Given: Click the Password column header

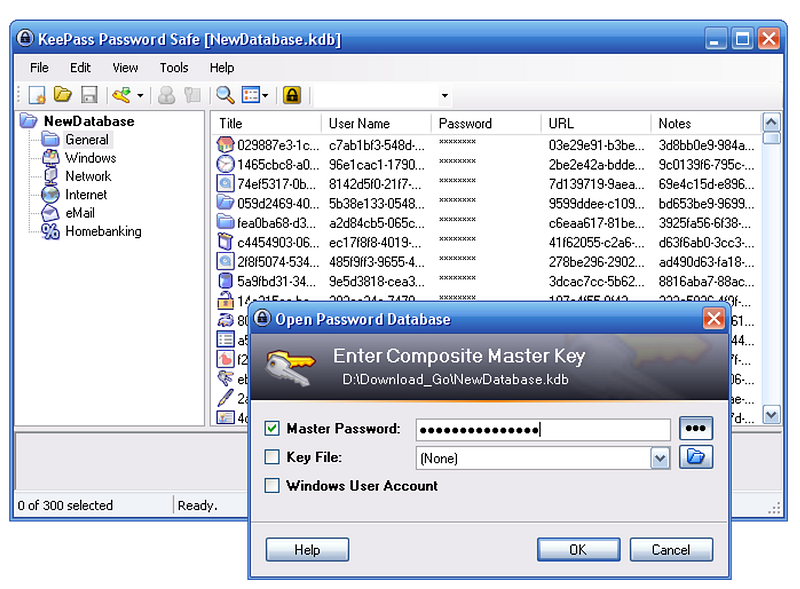Looking at the screenshot, I should click(x=486, y=124).
